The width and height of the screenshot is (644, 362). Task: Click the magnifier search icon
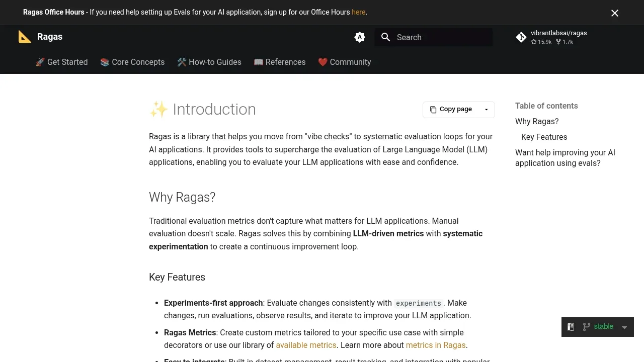point(386,37)
